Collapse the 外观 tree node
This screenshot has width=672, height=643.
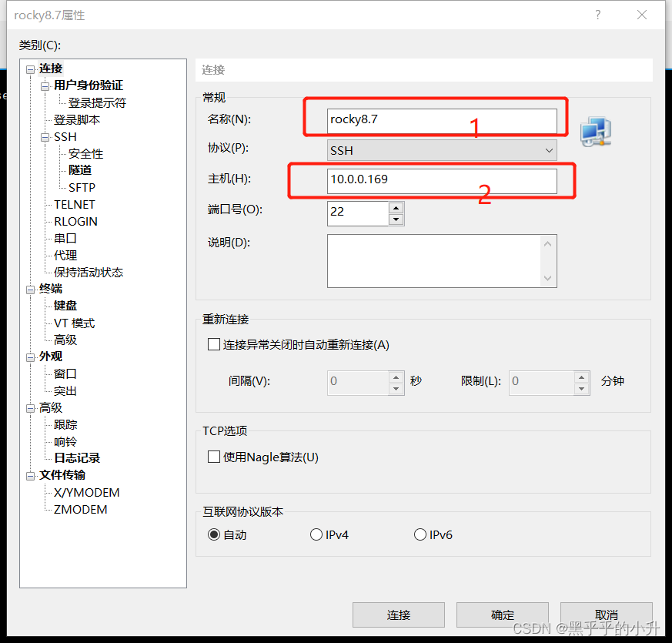click(x=31, y=357)
